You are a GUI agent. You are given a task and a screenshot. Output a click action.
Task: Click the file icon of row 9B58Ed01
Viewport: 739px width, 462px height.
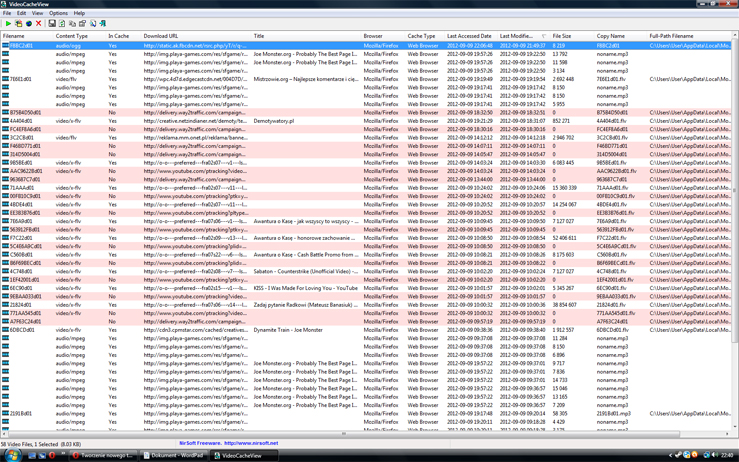tap(6, 163)
